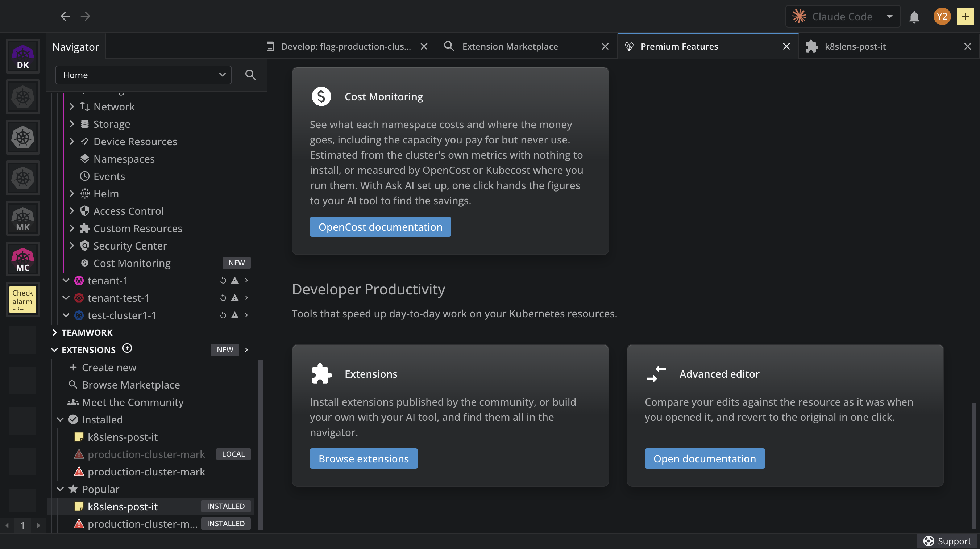Screen dimensions: 980x549
Task: Click OpenCost documentation button
Action: click(x=381, y=227)
